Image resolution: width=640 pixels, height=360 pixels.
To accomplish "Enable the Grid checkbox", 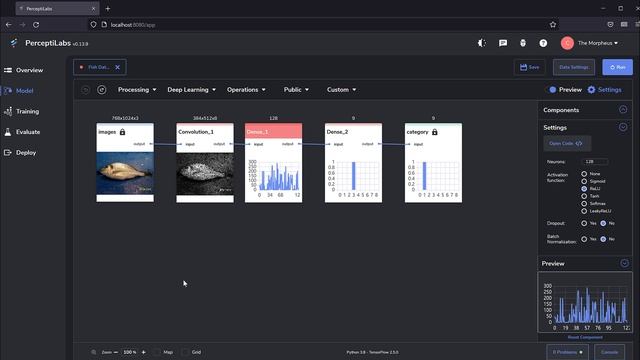I will coord(185,352).
